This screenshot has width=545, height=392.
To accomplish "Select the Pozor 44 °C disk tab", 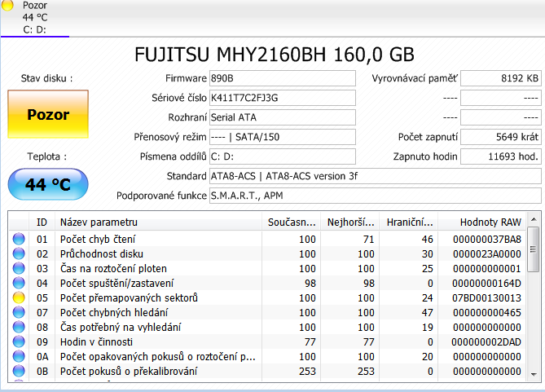I will 35,18.
